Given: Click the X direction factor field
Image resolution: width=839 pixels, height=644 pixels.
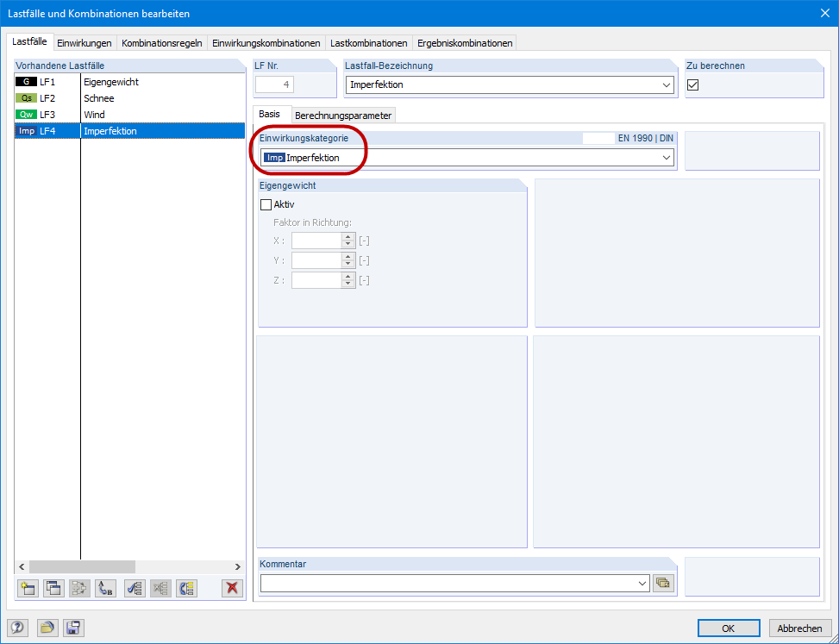Looking at the screenshot, I should [316, 241].
